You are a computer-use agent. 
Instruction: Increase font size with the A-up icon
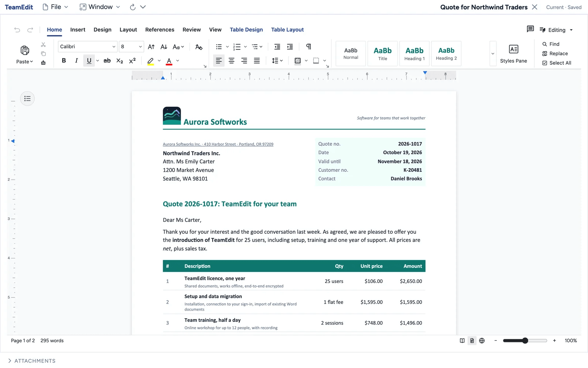[151, 47]
